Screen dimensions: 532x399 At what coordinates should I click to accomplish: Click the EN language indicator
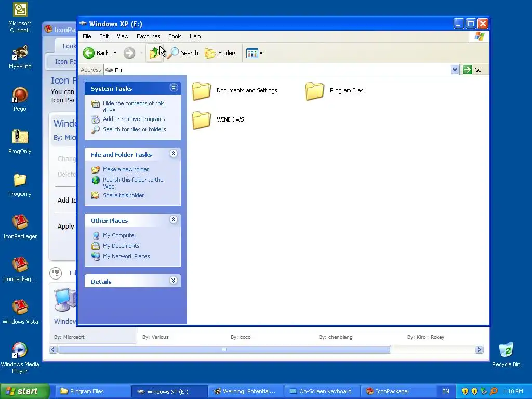click(x=445, y=391)
